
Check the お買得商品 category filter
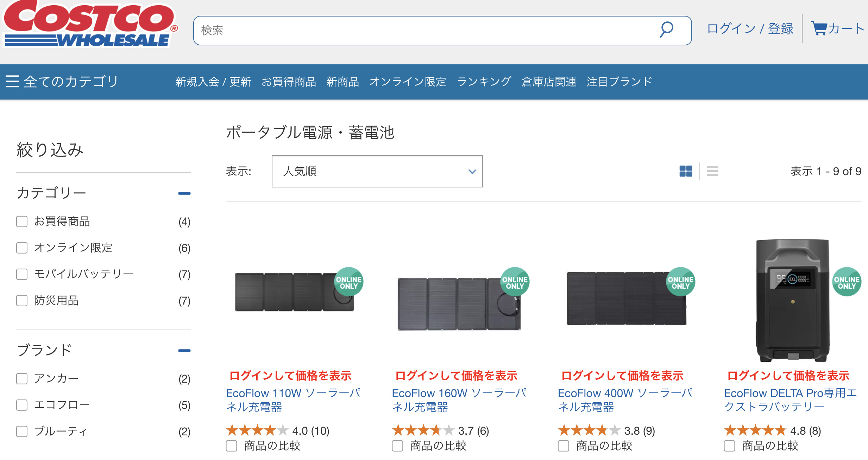(x=22, y=222)
